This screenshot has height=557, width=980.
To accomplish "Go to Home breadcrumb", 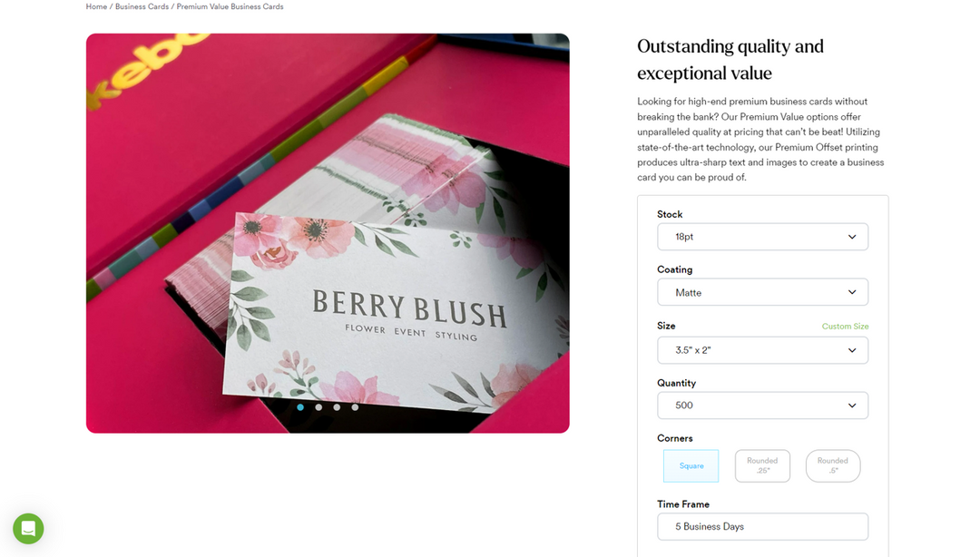I will tap(96, 6).
